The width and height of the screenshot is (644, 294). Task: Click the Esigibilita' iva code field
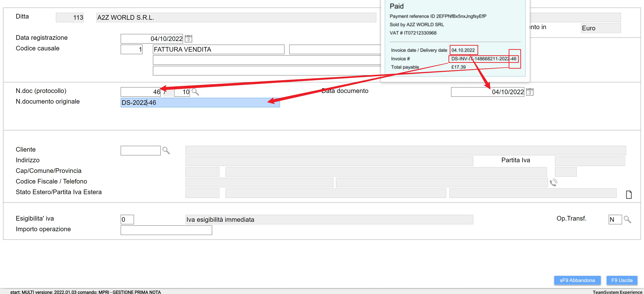point(127,219)
